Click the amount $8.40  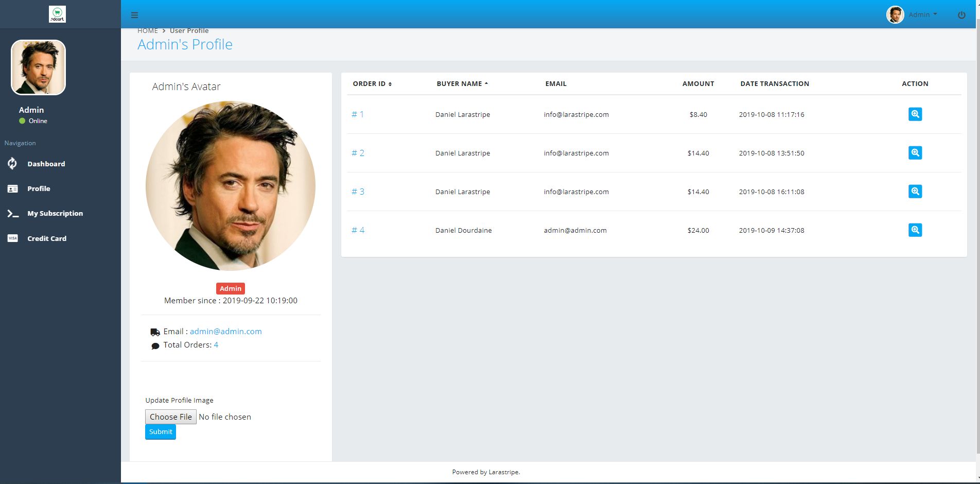tap(698, 114)
